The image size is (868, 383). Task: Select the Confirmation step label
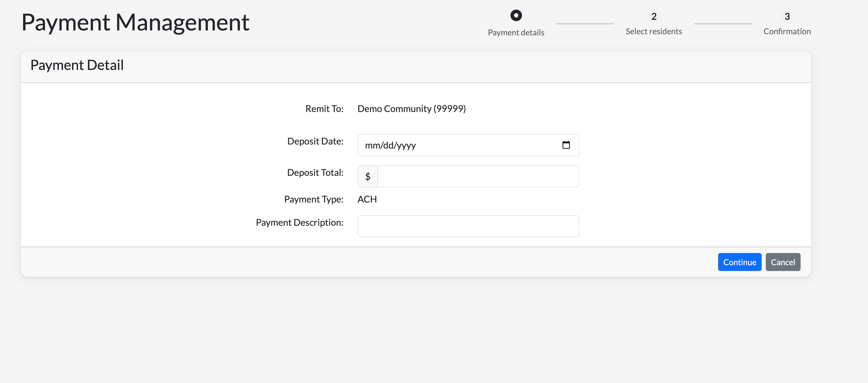tap(787, 31)
